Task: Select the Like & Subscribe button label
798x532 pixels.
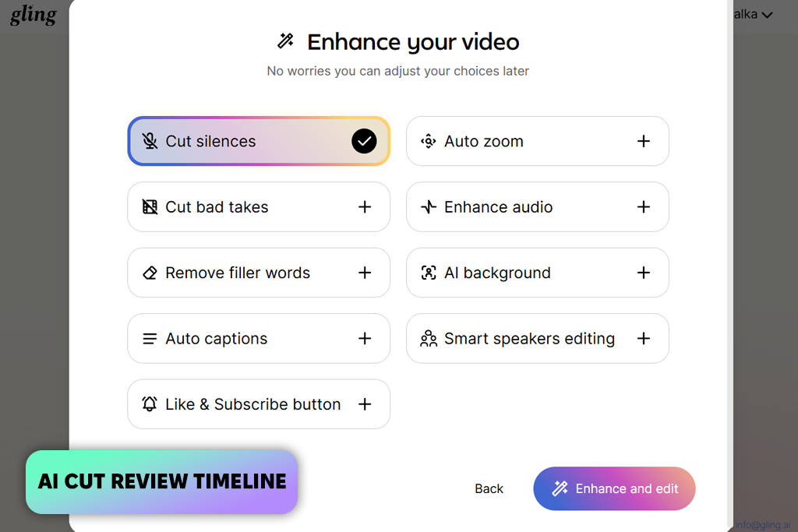Action: 253,404
